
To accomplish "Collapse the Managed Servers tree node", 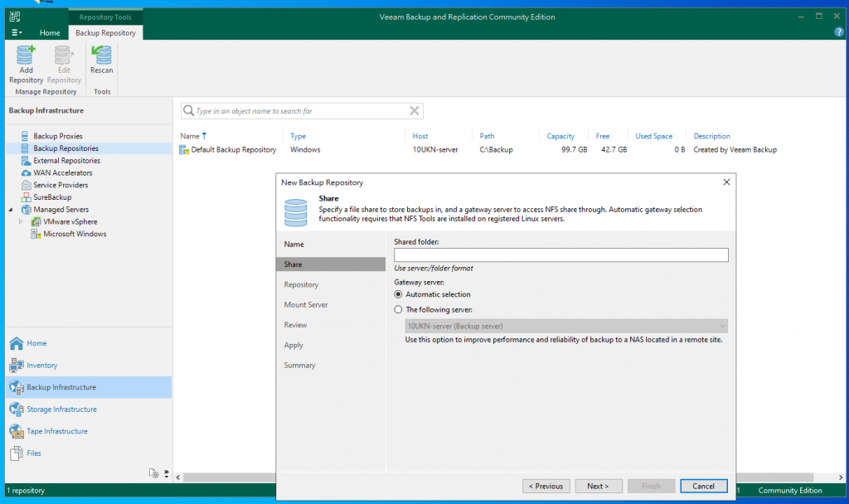I will 11,210.
